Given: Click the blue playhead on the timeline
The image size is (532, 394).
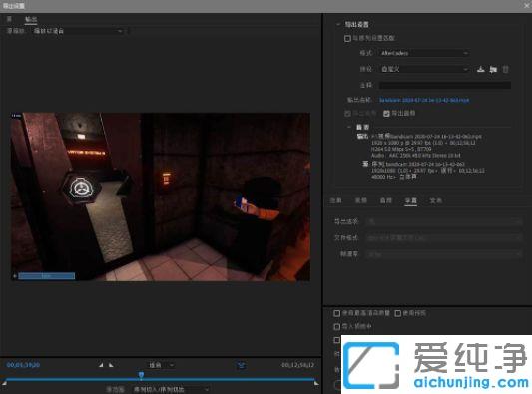Looking at the screenshot, I should coord(141,375).
